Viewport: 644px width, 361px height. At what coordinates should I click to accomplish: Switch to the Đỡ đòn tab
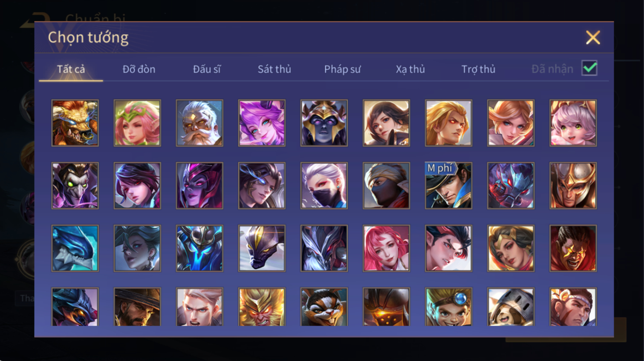point(139,69)
